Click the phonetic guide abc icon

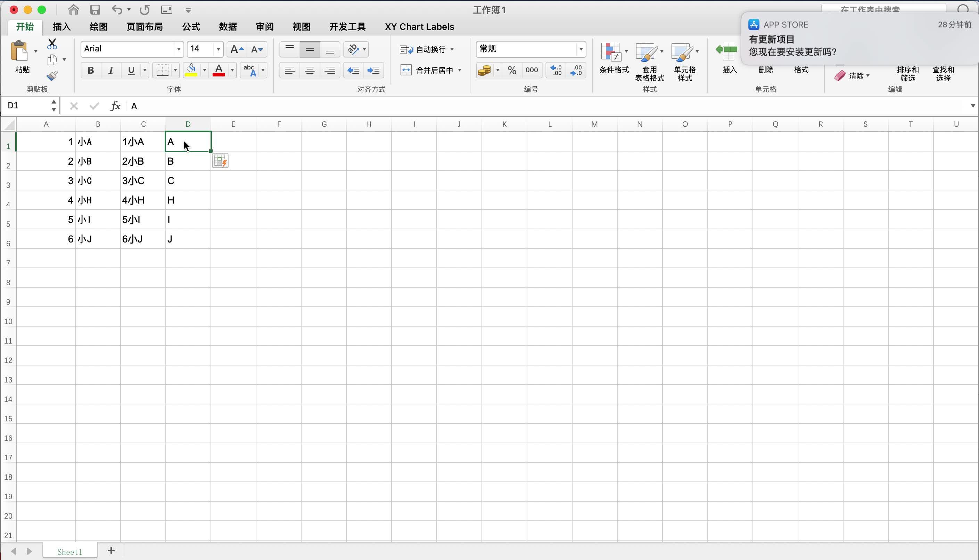(250, 70)
